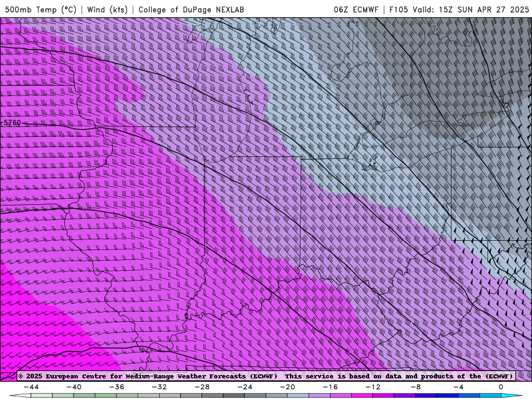Viewport: 532px width, 399px height.
Task: Click the -16 colorbar scale label
Action: pos(330,387)
